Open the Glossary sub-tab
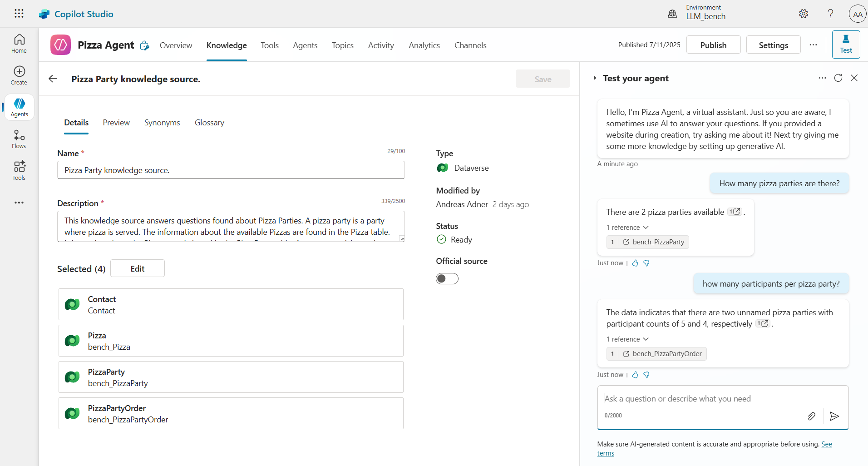868x466 pixels. (x=209, y=123)
